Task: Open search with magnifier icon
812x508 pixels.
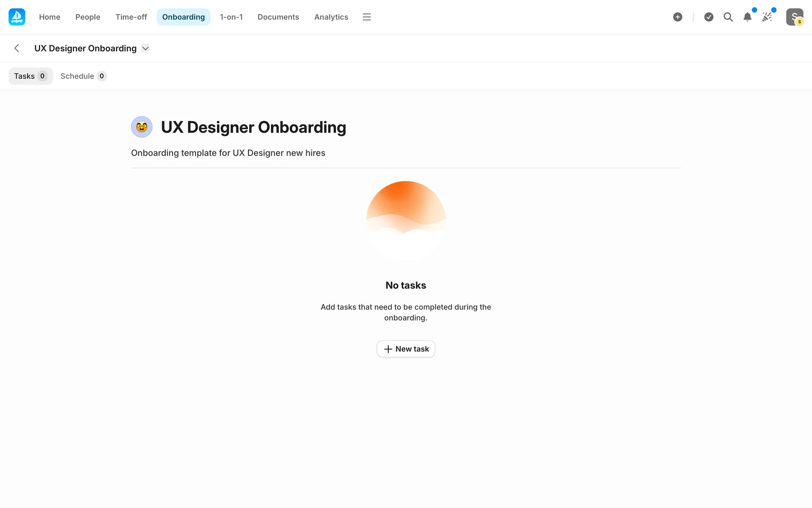Action: [x=728, y=17]
